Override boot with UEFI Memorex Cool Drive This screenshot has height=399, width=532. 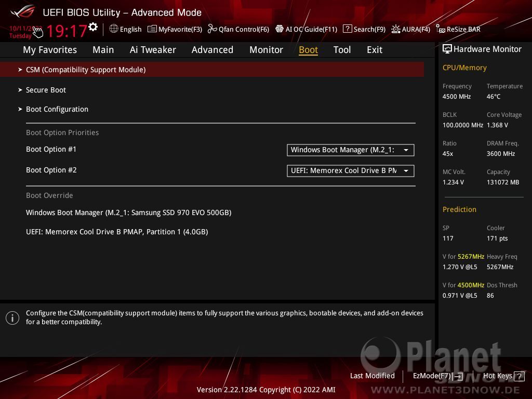(117, 232)
